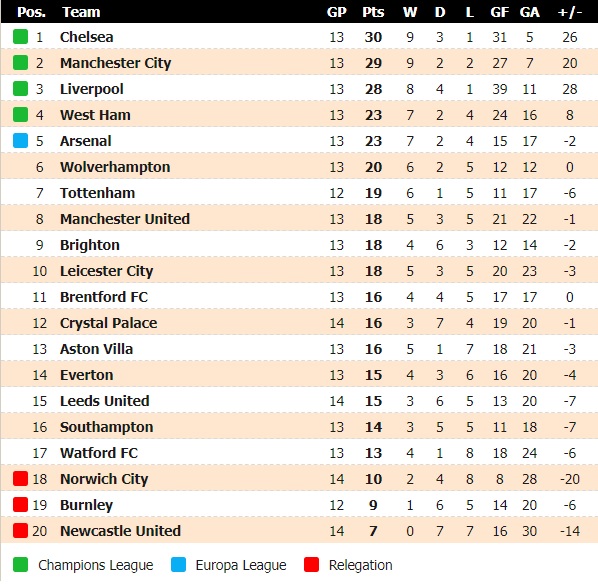Click the GF column header
Image resolution: width=598 pixels, height=584 pixels.
point(499,12)
